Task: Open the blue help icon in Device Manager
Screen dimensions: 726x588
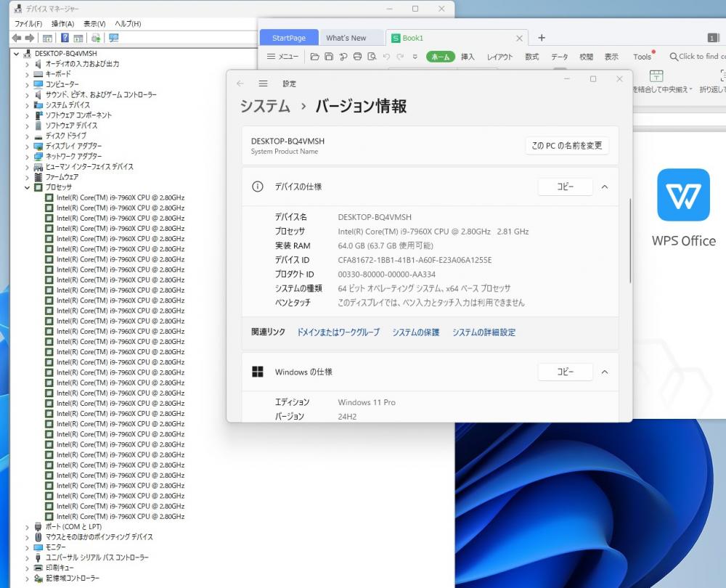Action: click(65, 38)
